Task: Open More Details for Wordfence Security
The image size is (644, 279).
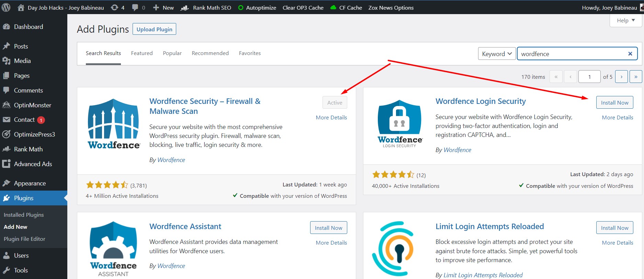Action: point(331,117)
